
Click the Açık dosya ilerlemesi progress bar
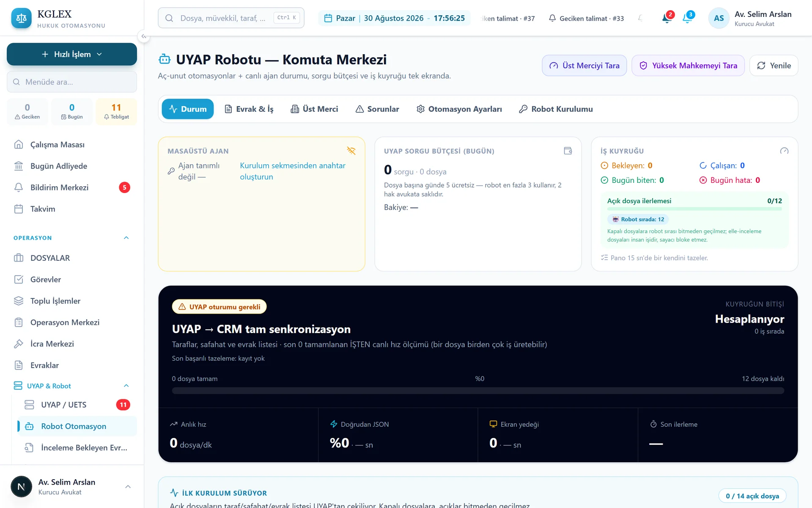(x=694, y=209)
